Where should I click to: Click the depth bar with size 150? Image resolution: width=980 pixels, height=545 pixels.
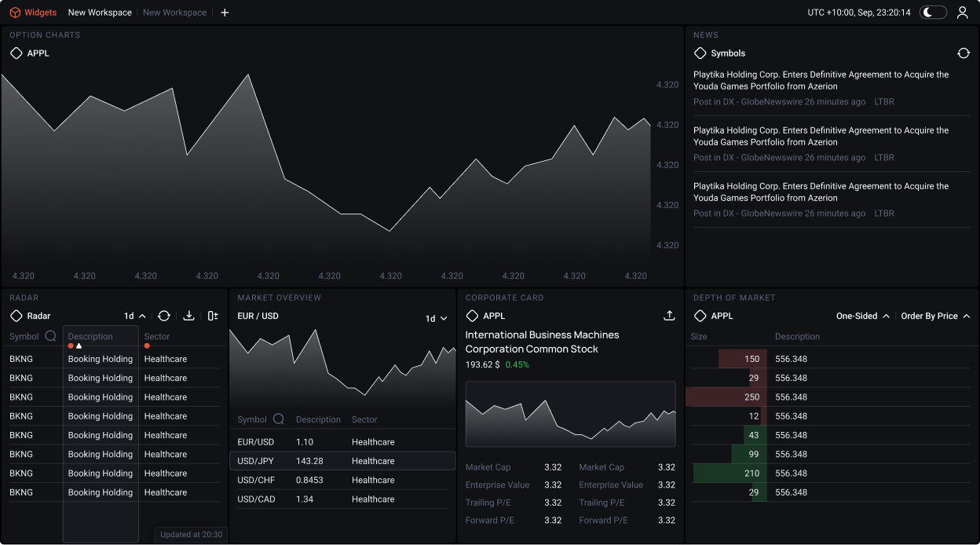[x=743, y=359]
